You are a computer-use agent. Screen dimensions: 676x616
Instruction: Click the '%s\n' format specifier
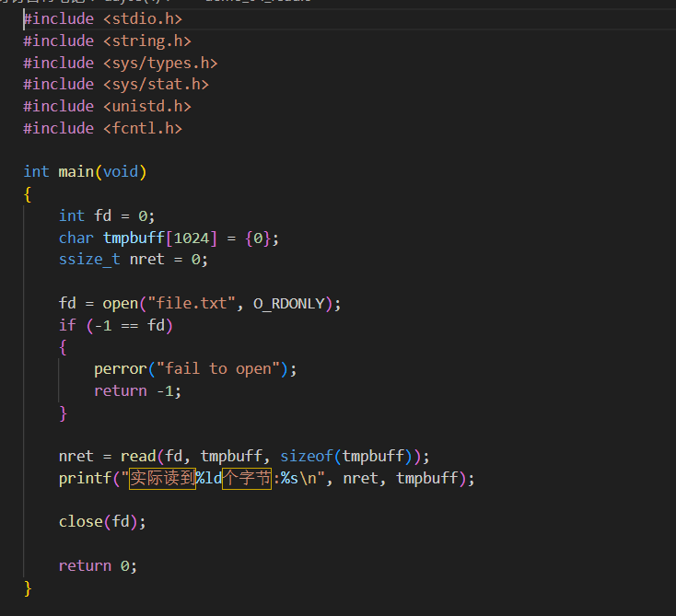(x=298, y=478)
